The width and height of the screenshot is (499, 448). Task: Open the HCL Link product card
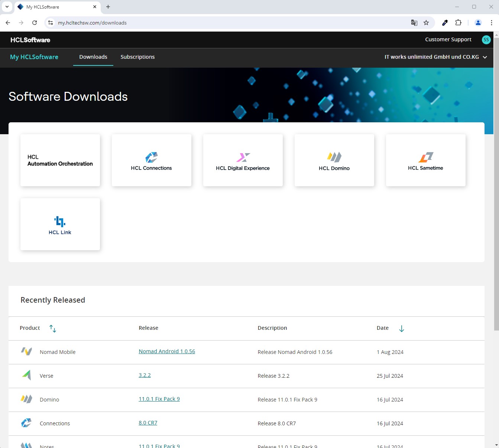click(60, 224)
